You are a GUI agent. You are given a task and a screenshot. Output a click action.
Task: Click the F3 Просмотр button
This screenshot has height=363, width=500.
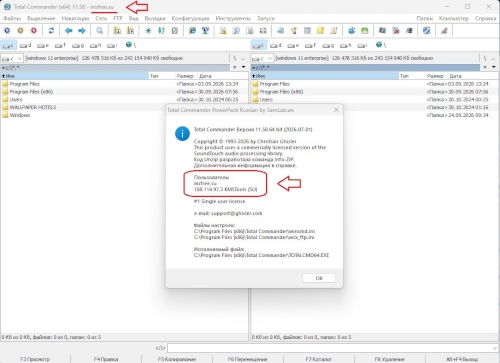[35, 359]
